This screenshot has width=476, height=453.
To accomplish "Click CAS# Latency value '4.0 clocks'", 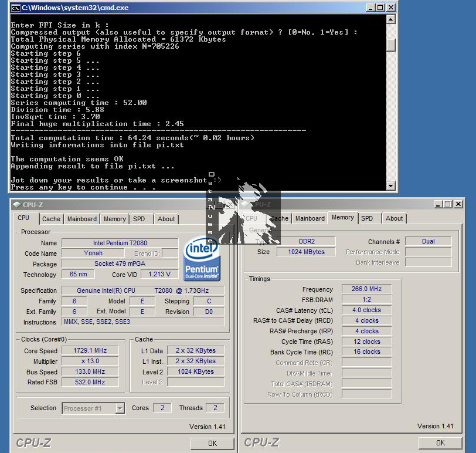I will [367, 310].
